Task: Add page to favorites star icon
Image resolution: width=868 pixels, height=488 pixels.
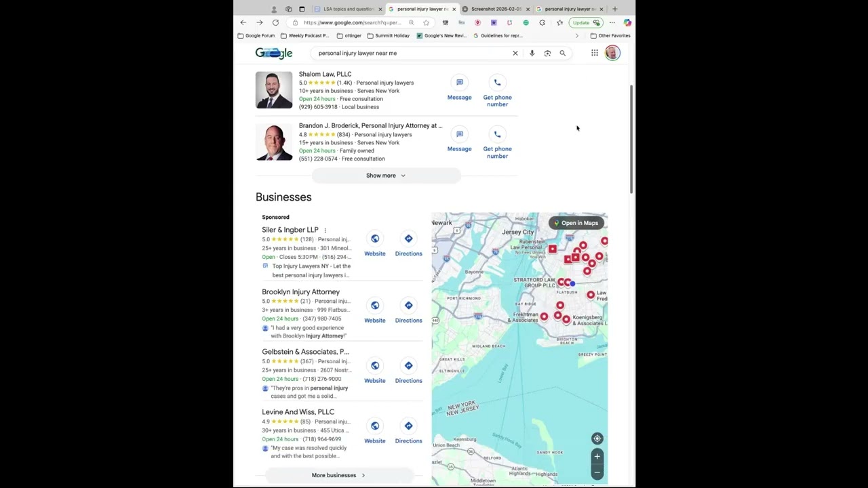Action: pyautogui.click(x=426, y=22)
